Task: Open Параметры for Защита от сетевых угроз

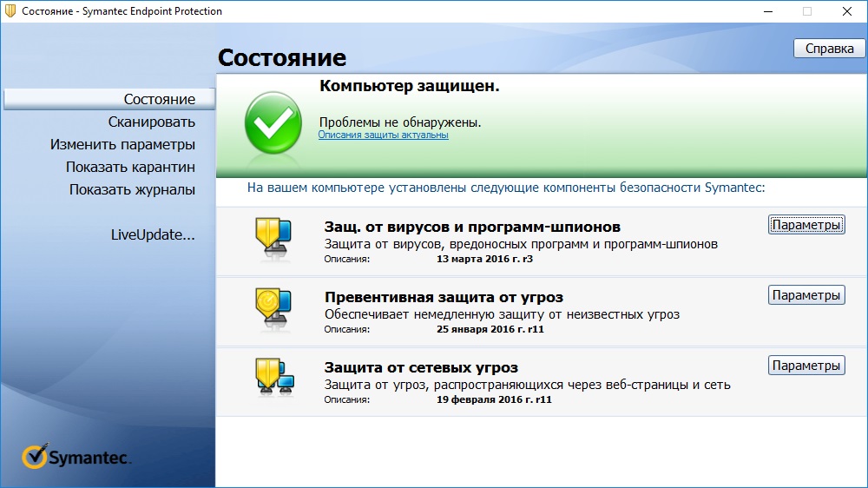Action: [x=806, y=366]
